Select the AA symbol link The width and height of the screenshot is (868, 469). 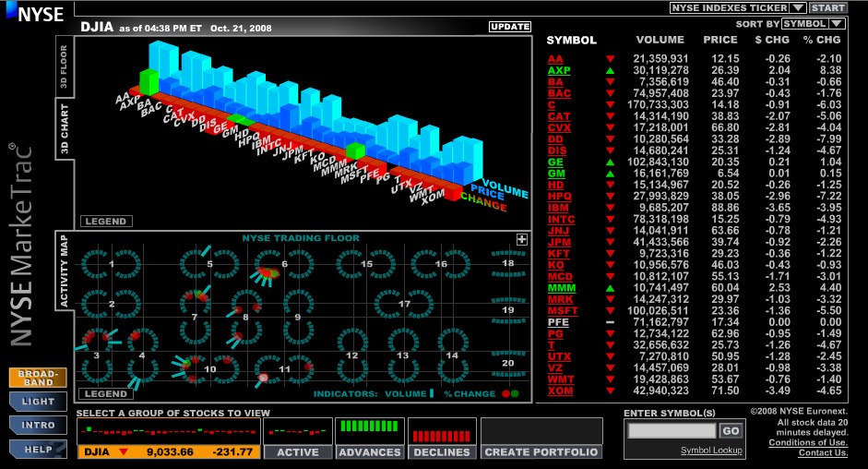point(555,59)
